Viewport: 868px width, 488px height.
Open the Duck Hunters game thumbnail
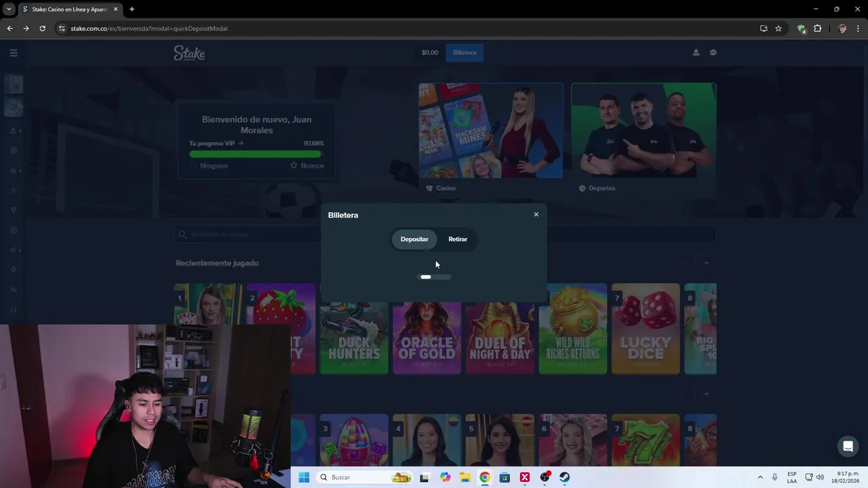354,329
